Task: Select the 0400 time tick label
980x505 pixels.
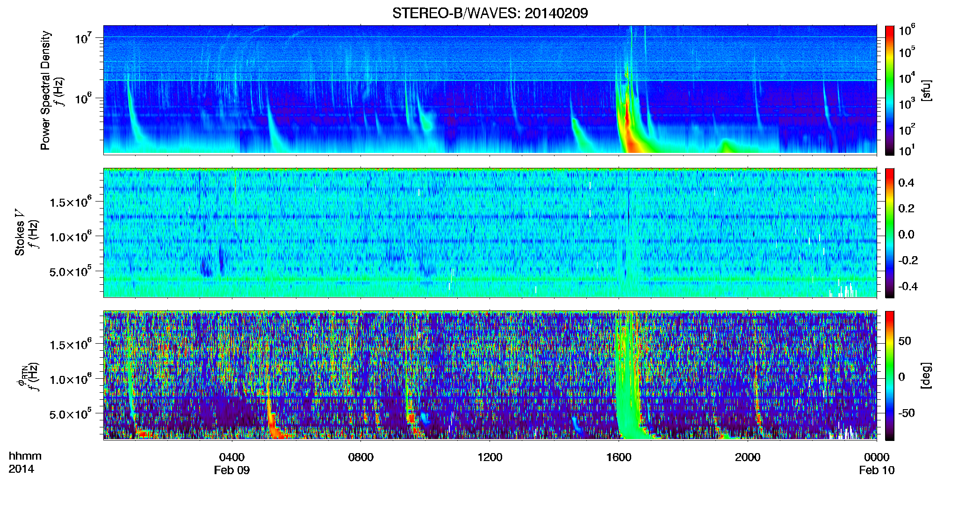Action: pyautogui.click(x=232, y=457)
